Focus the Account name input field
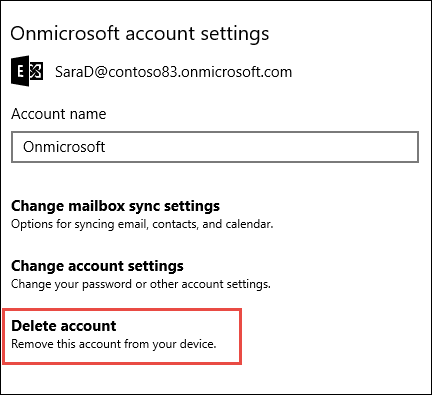The width and height of the screenshot is (432, 395). (x=215, y=147)
